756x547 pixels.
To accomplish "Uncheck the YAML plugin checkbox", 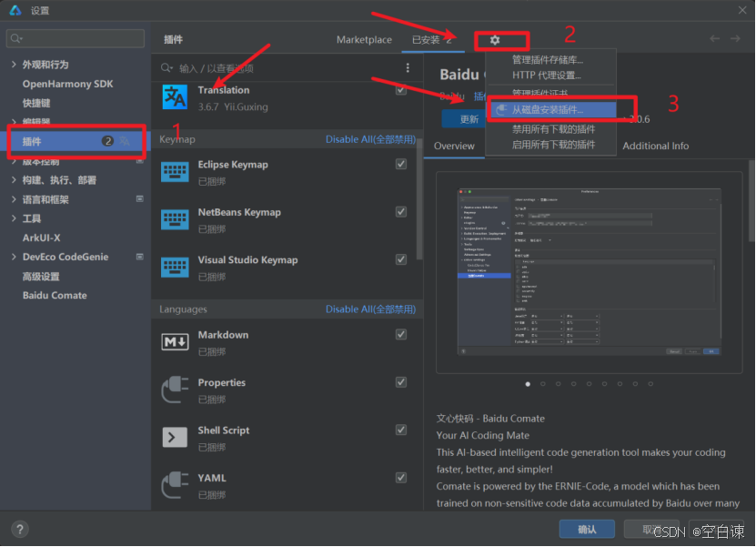I will 401,478.
